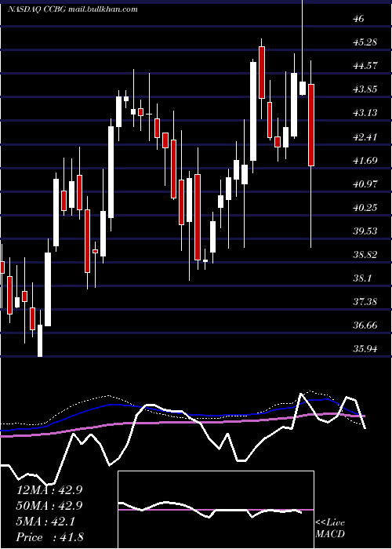The height and width of the screenshot is (549, 392).
Task: Click the Price : 41.8 readout
Action: tap(50, 537)
